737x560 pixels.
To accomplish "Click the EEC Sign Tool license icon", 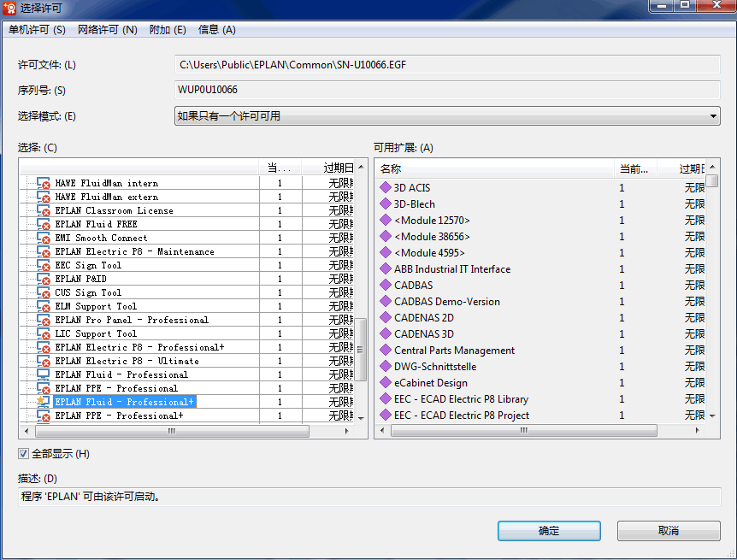I will [44, 265].
